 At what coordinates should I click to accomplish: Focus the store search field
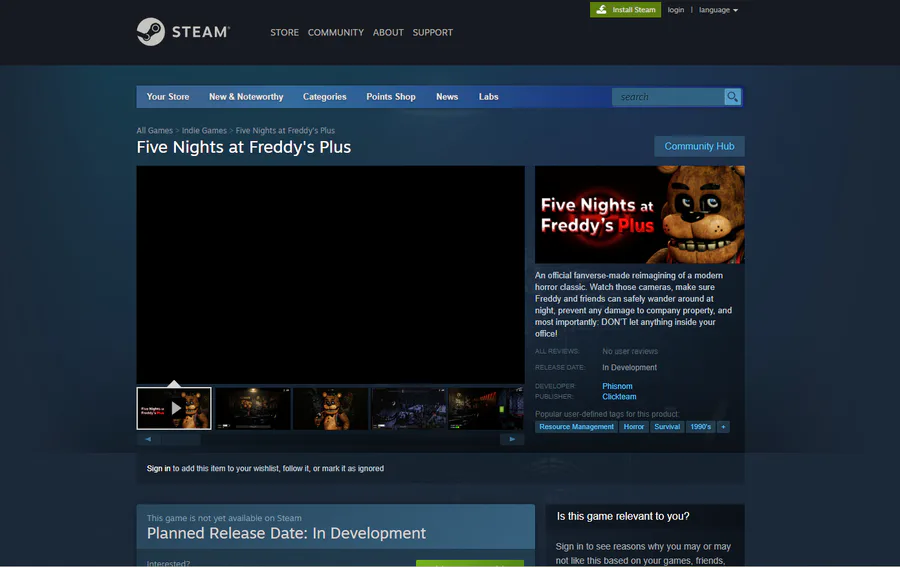(668, 97)
